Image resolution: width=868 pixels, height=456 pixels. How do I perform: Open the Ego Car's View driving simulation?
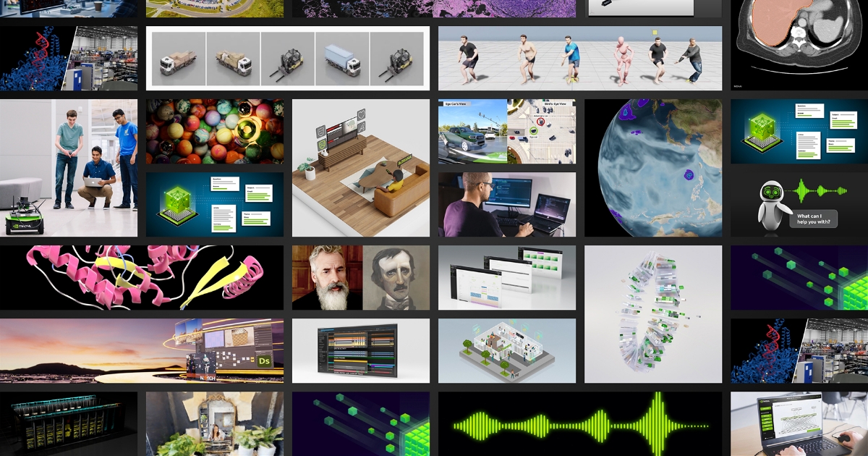click(507, 132)
